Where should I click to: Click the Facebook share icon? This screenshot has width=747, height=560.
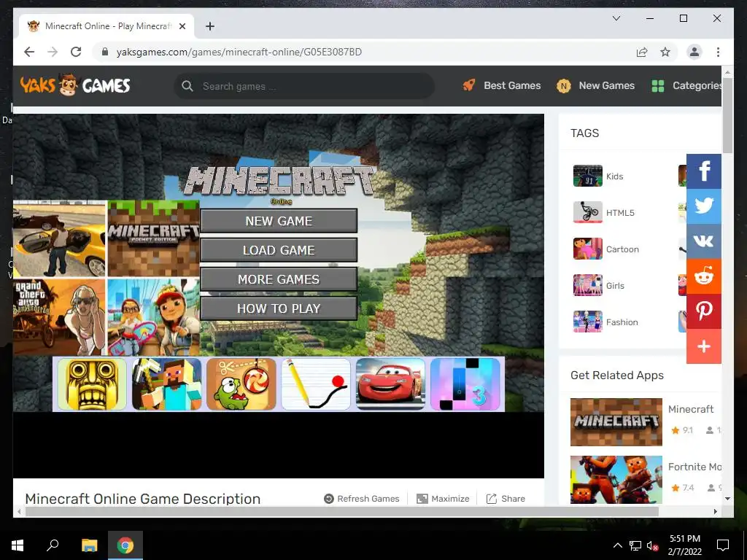tap(704, 171)
